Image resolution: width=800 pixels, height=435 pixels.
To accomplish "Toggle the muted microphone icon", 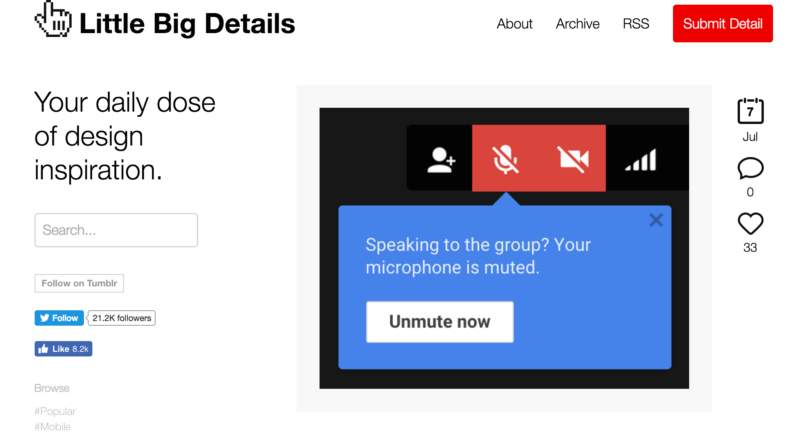I will pyautogui.click(x=505, y=158).
